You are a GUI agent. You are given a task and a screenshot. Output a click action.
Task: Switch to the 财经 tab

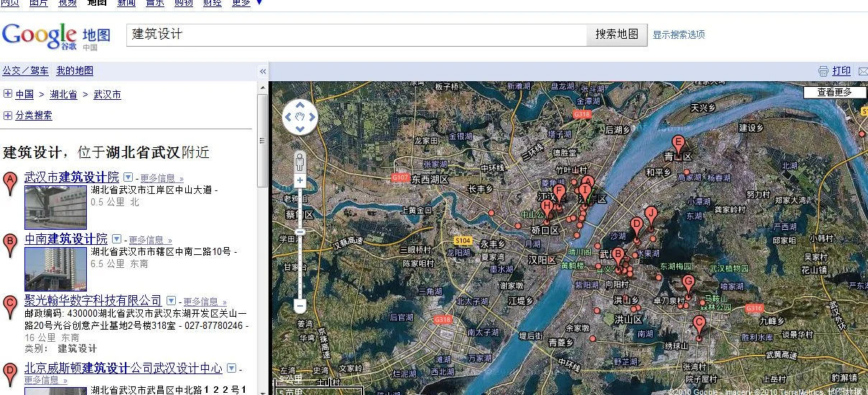point(213,3)
